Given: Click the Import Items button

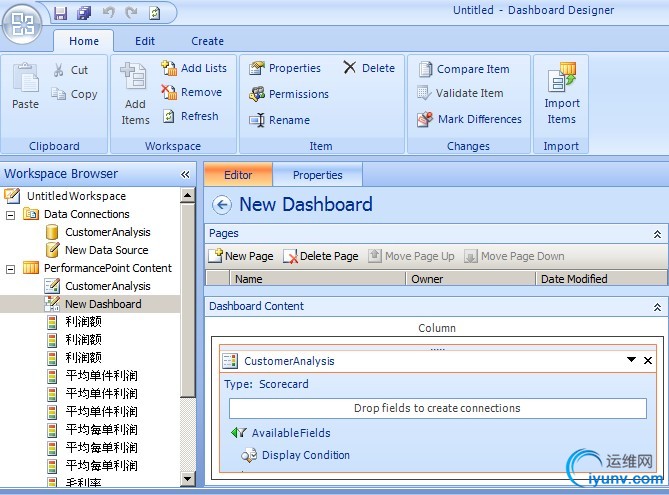Looking at the screenshot, I should [561, 94].
